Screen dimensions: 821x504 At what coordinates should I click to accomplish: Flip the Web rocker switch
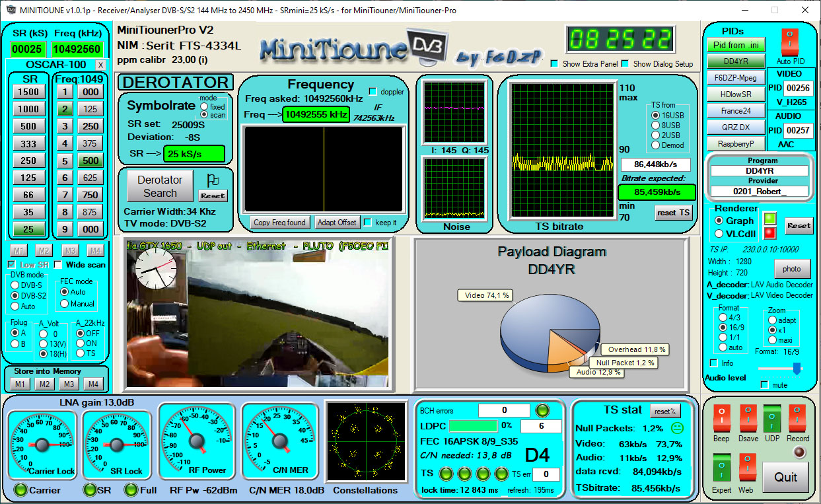(747, 468)
